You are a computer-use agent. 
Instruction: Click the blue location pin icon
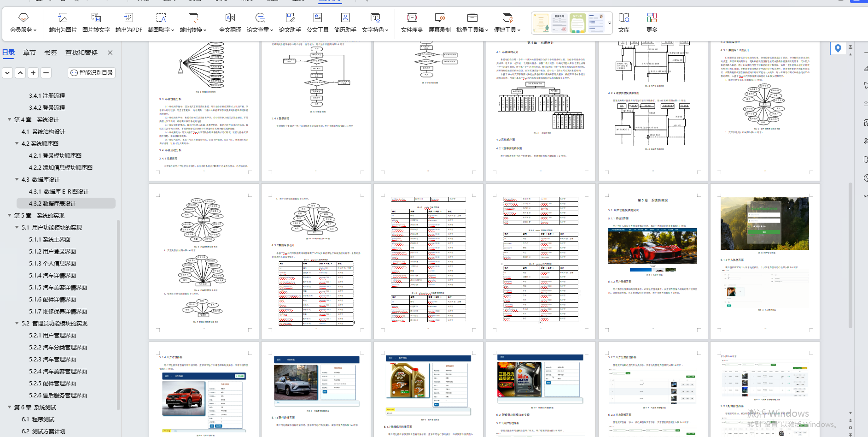click(x=838, y=48)
